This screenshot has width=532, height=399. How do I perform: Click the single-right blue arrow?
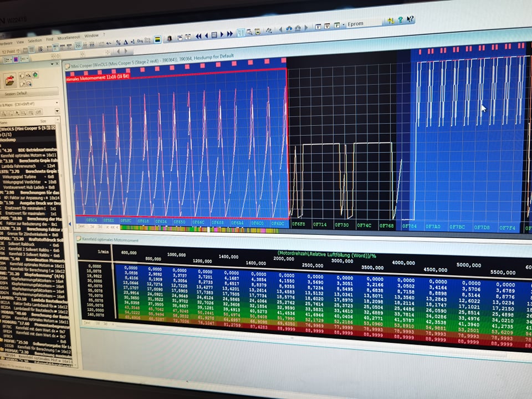(x=222, y=34)
